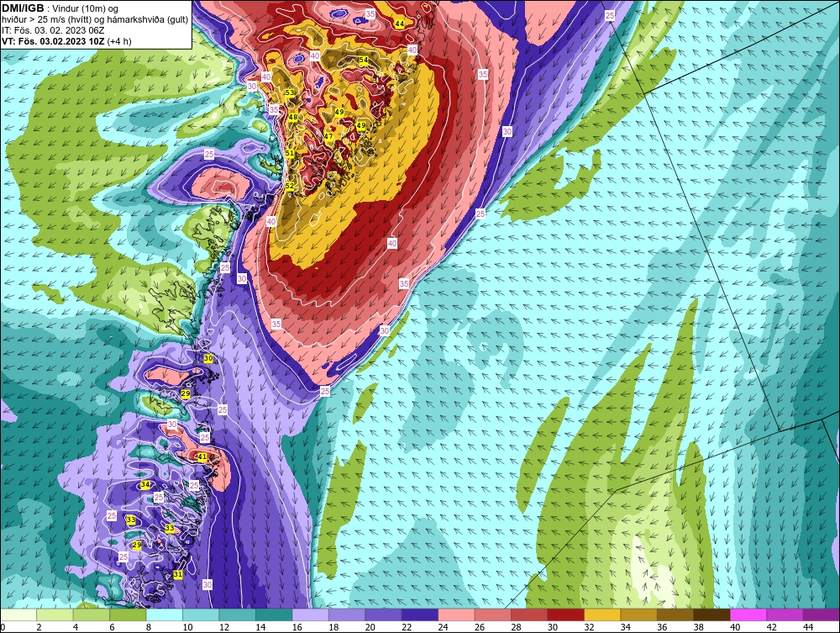Screen dimensions: 840x633
Task: Click the number 0 on the color scale
Action: click(x=3, y=627)
